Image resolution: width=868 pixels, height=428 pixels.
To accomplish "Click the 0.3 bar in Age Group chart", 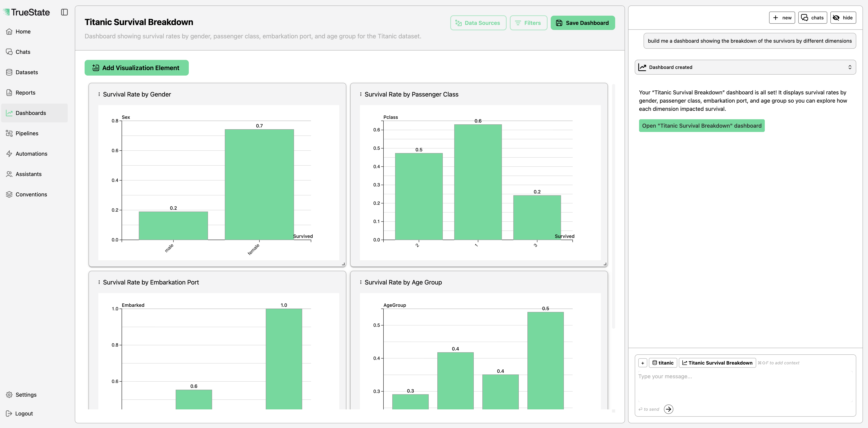I will [410, 402].
